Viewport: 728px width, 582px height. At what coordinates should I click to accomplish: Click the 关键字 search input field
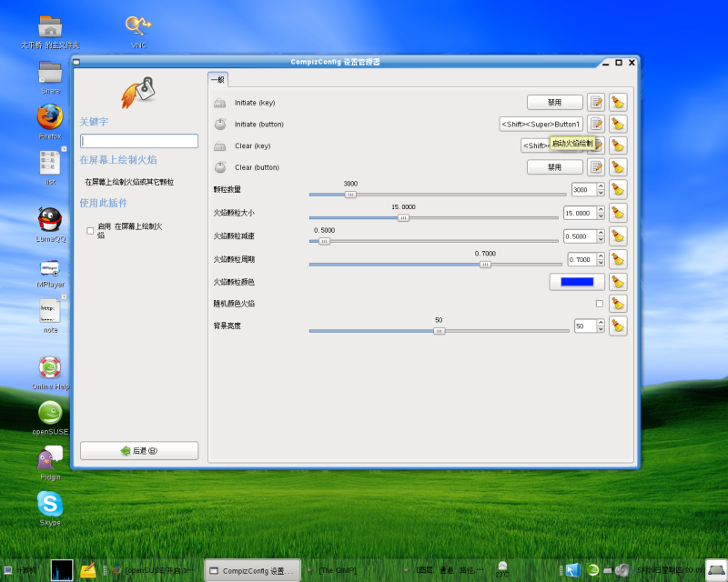(x=139, y=141)
